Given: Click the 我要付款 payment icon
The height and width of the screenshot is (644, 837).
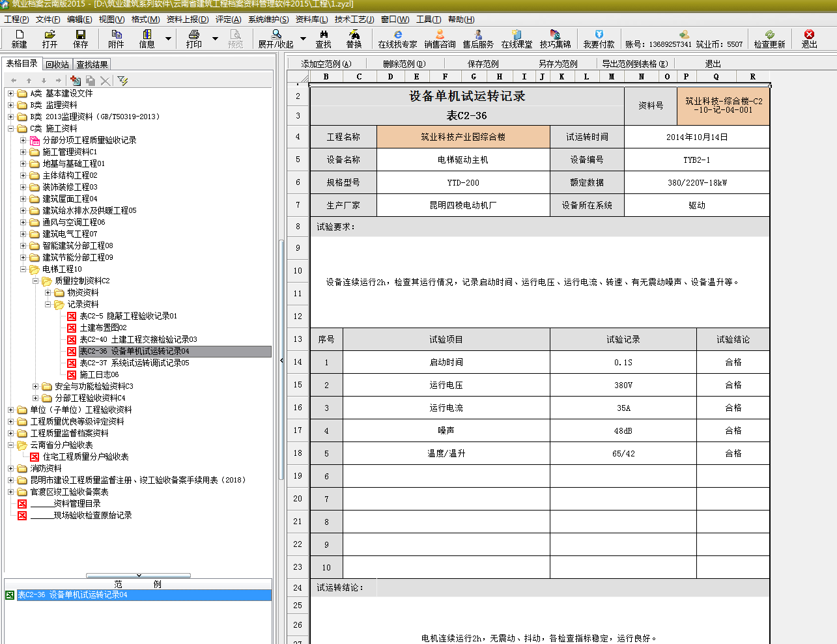Looking at the screenshot, I should click(599, 38).
